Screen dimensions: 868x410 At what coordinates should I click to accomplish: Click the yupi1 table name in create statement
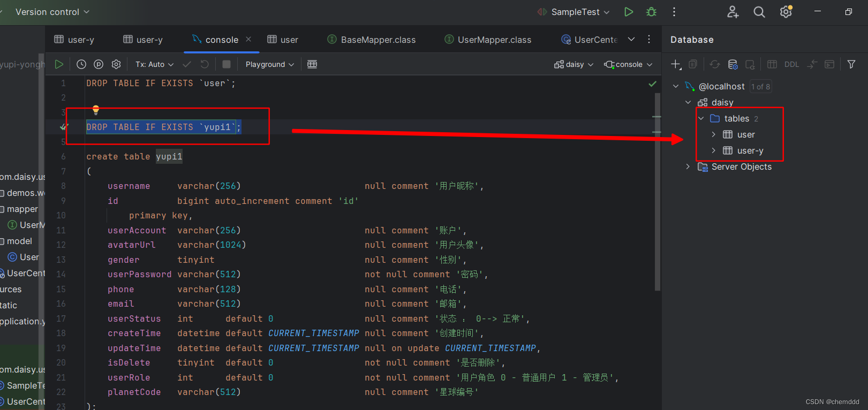pyautogui.click(x=169, y=156)
